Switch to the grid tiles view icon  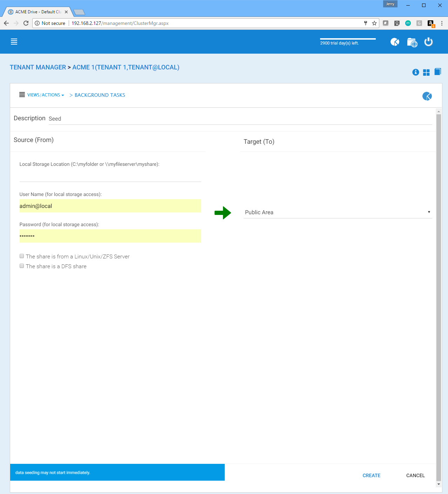(426, 72)
